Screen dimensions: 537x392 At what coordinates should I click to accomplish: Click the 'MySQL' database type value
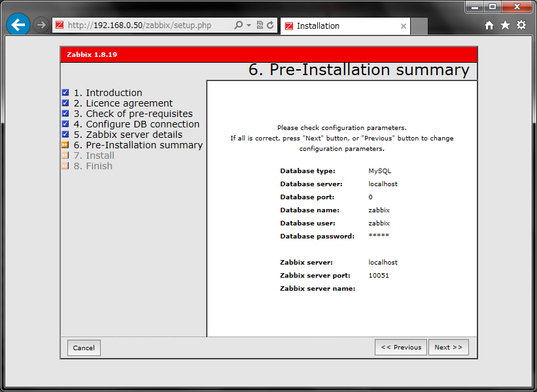[380, 171]
